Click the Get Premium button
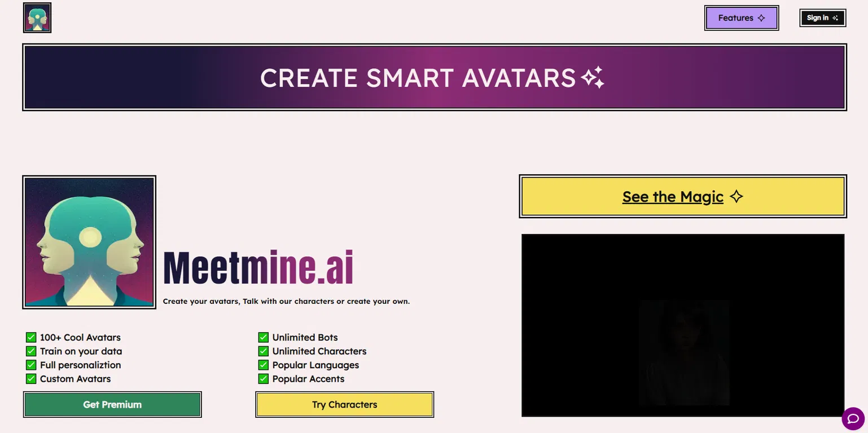 (x=112, y=405)
